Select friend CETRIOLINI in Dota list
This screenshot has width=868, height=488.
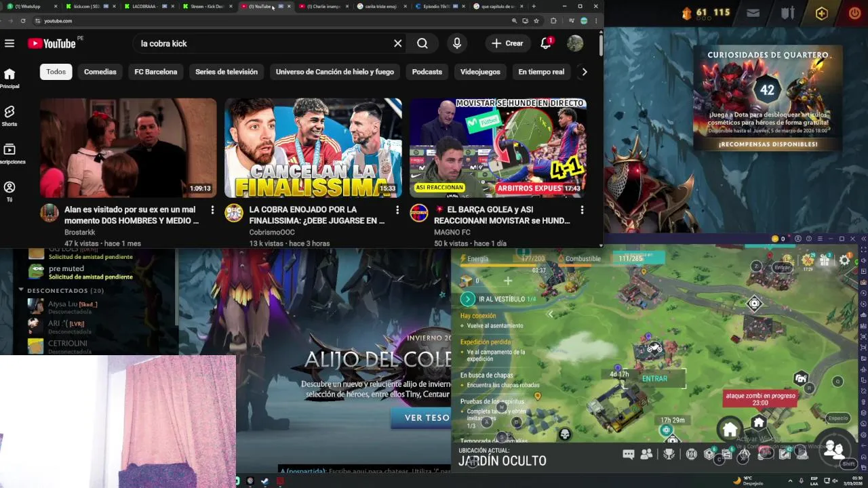coord(62,346)
